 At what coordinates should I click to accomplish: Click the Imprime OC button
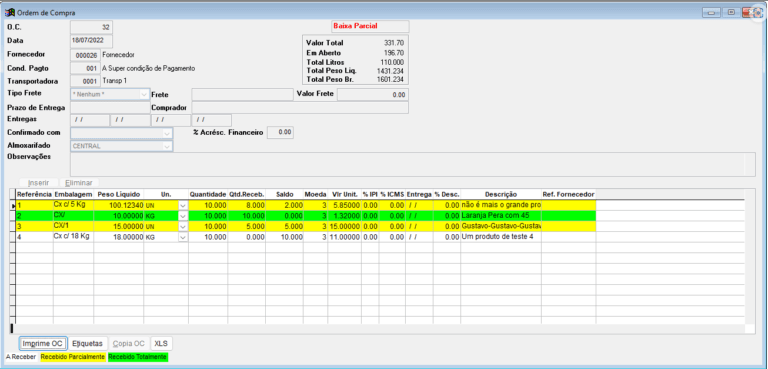[43, 344]
